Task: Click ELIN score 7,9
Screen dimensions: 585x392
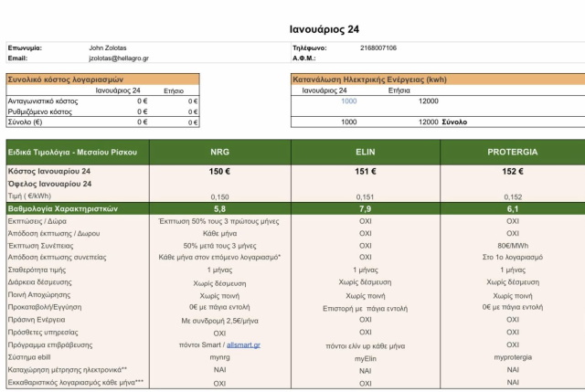Action: point(366,209)
